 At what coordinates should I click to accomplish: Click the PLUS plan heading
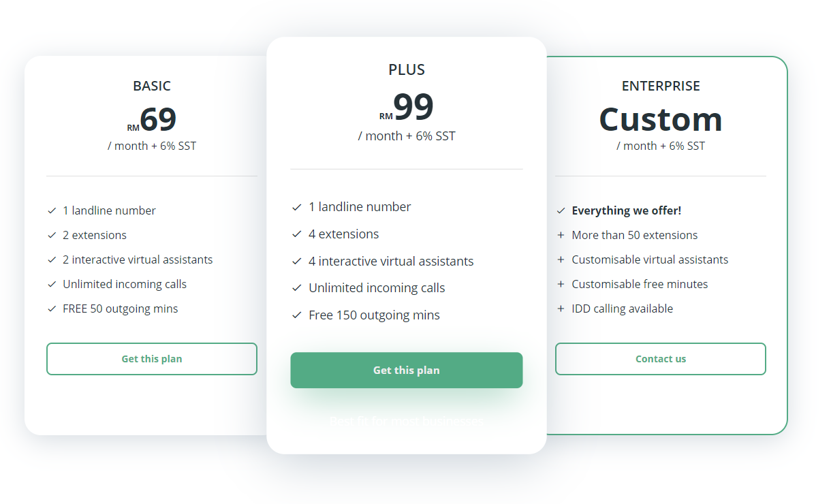coord(407,69)
